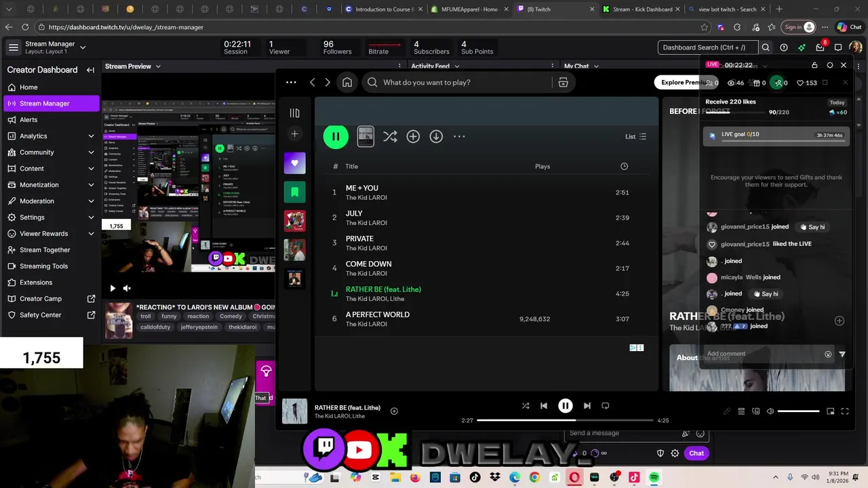Skip to previous track in player bar
Viewport: 868px width, 488px height.
543,406
